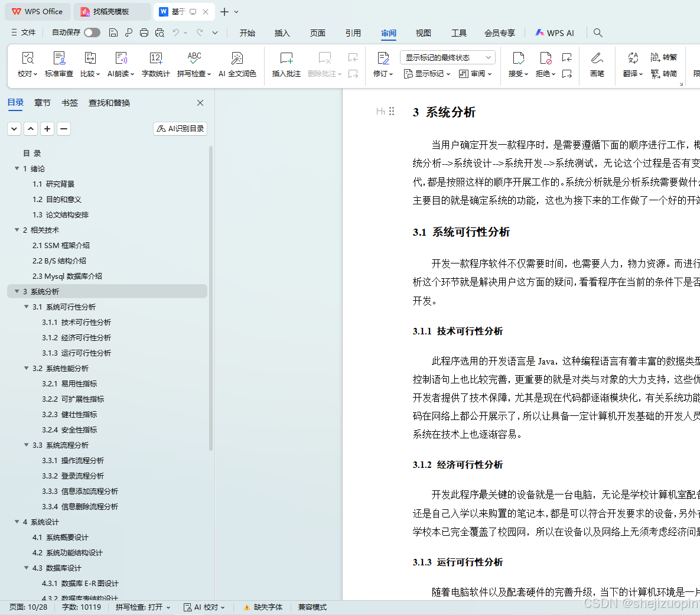Open 字数统计 word count
700x615 pixels.
(156, 65)
